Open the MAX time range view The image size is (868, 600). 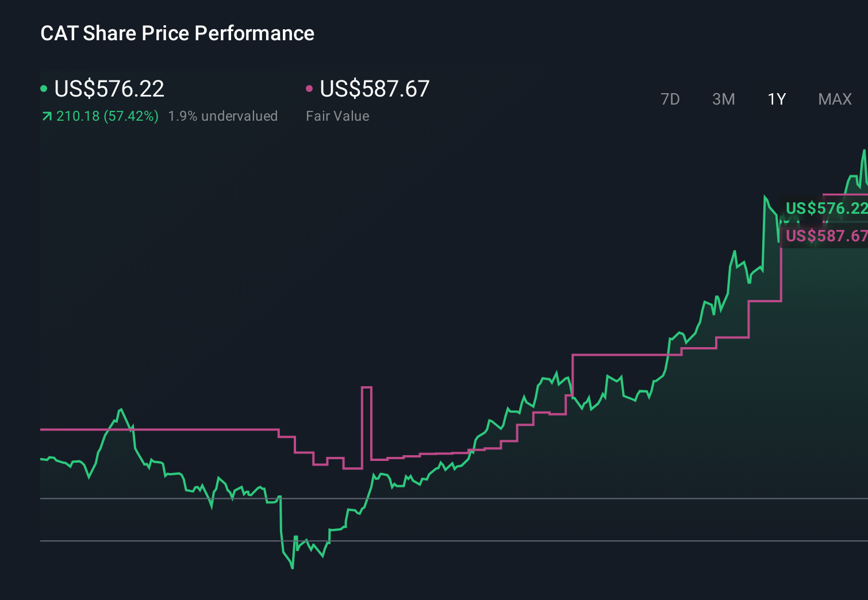click(835, 99)
